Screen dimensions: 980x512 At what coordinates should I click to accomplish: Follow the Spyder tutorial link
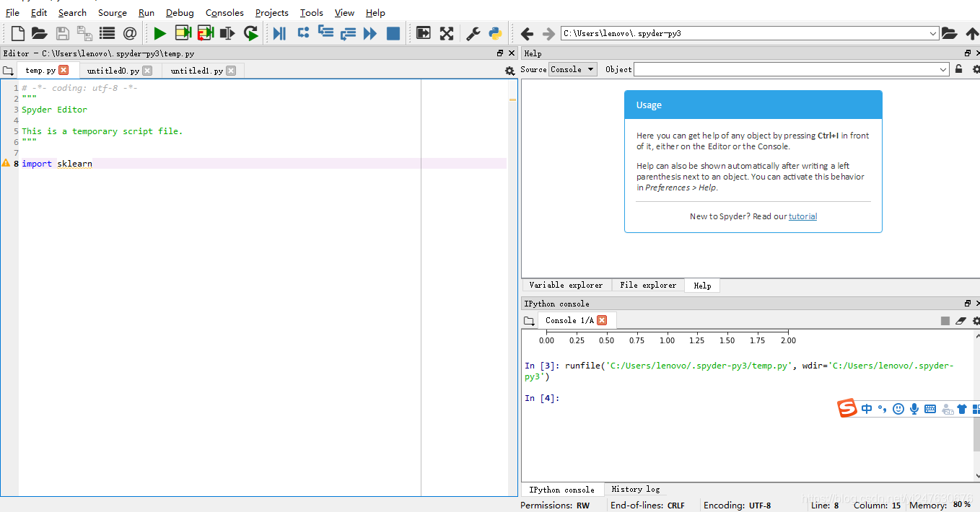(x=802, y=216)
